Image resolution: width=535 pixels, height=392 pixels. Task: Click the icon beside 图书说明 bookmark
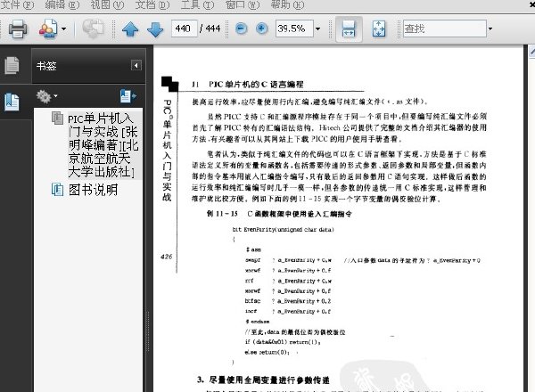click(x=57, y=189)
